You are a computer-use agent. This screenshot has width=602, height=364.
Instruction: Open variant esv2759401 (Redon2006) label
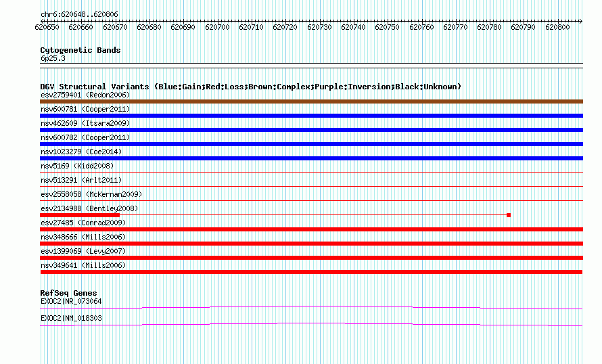85,95
